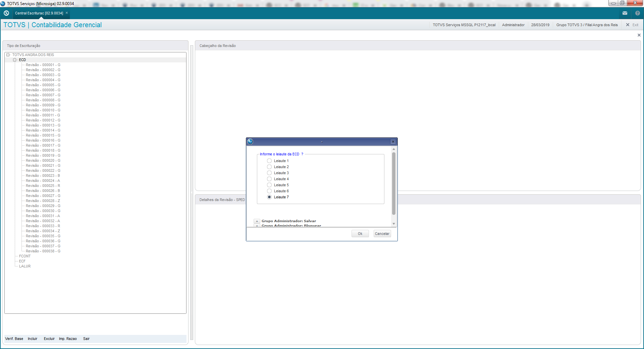Click the dialog scrollbar down arrow
The image size is (644, 349).
pyautogui.click(x=394, y=224)
